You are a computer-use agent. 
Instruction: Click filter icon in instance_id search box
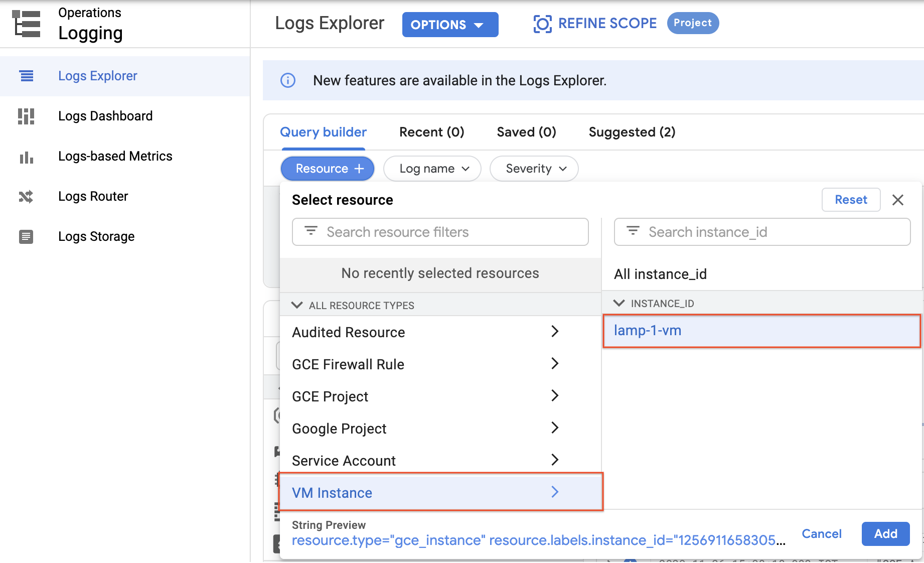pos(633,231)
